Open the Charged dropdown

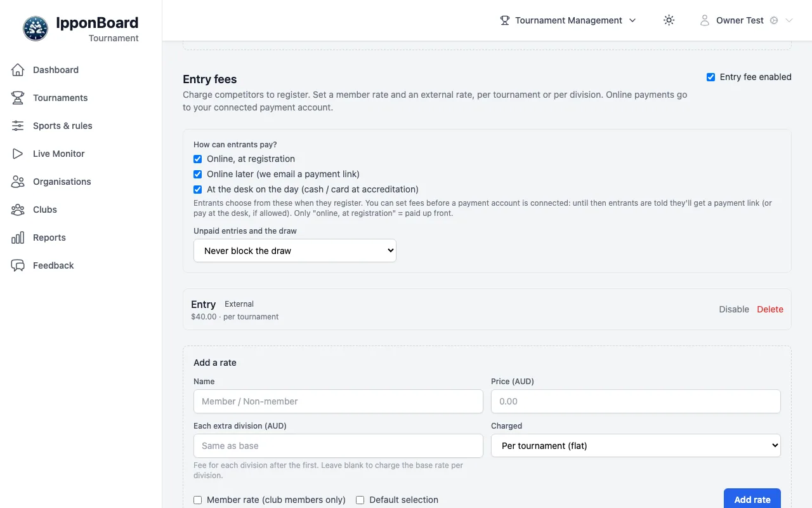[x=636, y=446]
